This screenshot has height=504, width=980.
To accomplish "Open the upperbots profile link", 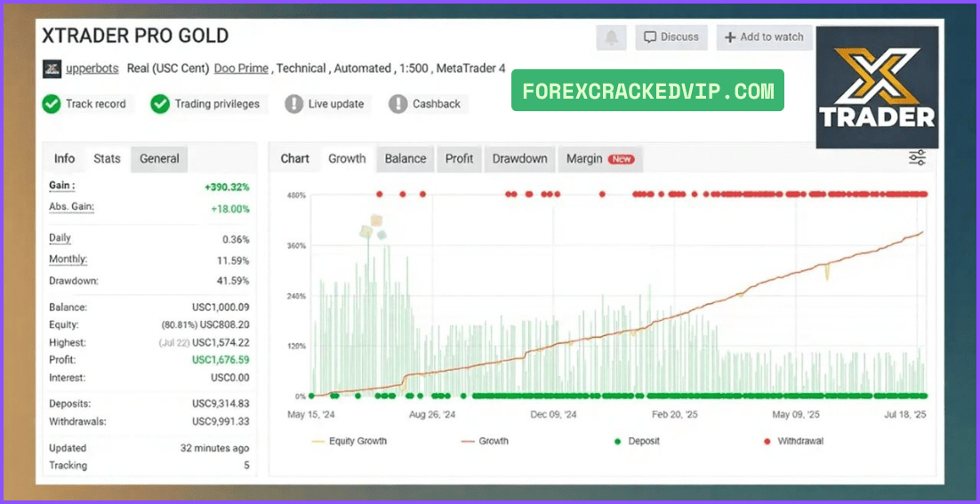I will click(92, 68).
